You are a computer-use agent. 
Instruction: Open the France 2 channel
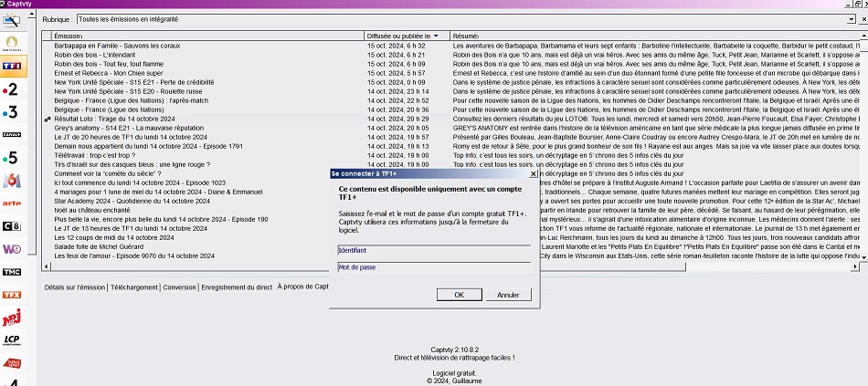[x=14, y=89]
